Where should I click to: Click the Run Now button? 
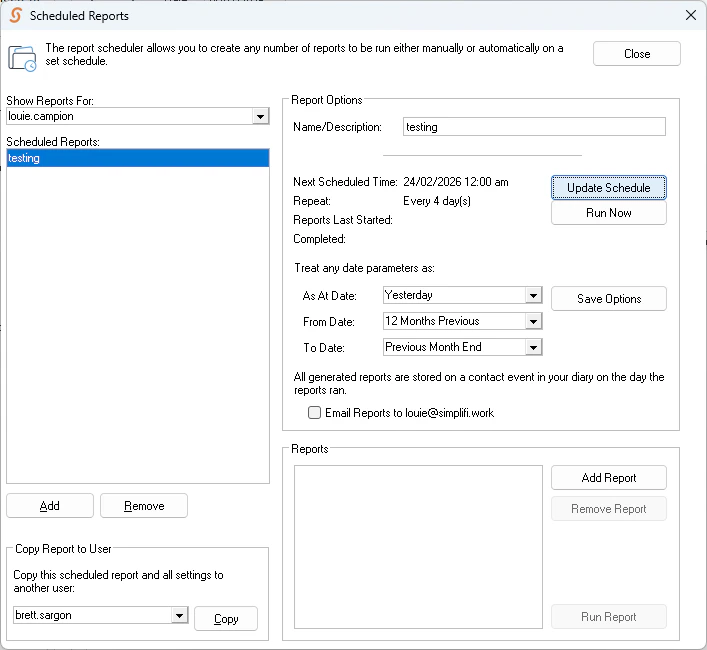pyautogui.click(x=609, y=213)
